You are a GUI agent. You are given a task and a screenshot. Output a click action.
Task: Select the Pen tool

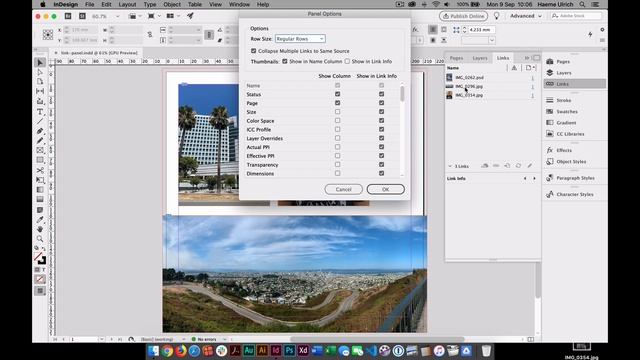(40, 131)
